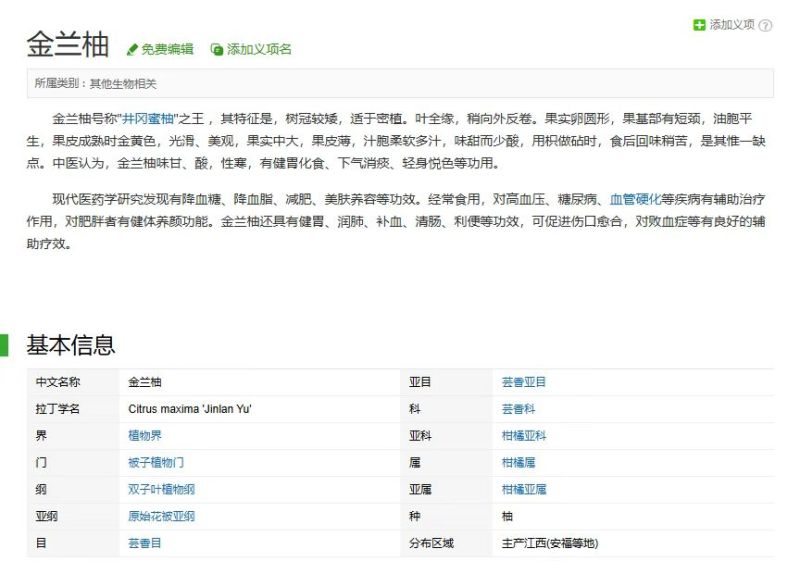Click the 金兰柚 value in 中文名称 row

[145, 382]
